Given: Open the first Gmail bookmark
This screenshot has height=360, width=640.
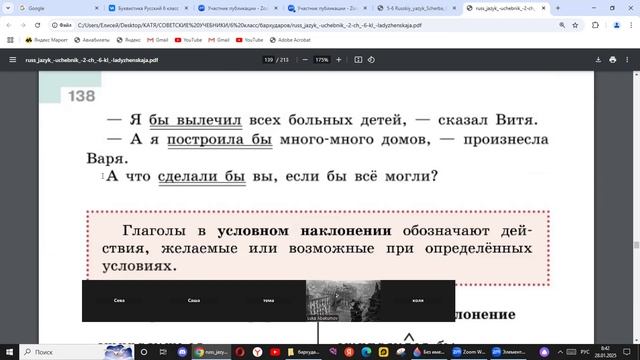Looking at the screenshot, I should [x=158, y=40].
